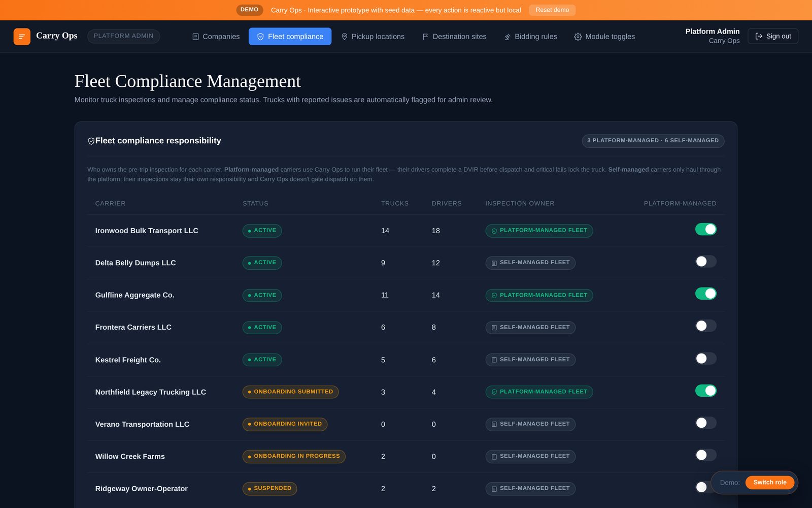The width and height of the screenshot is (812, 508).
Task: Click the PLATFORM ADMIN role badge
Action: click(123, 36)
